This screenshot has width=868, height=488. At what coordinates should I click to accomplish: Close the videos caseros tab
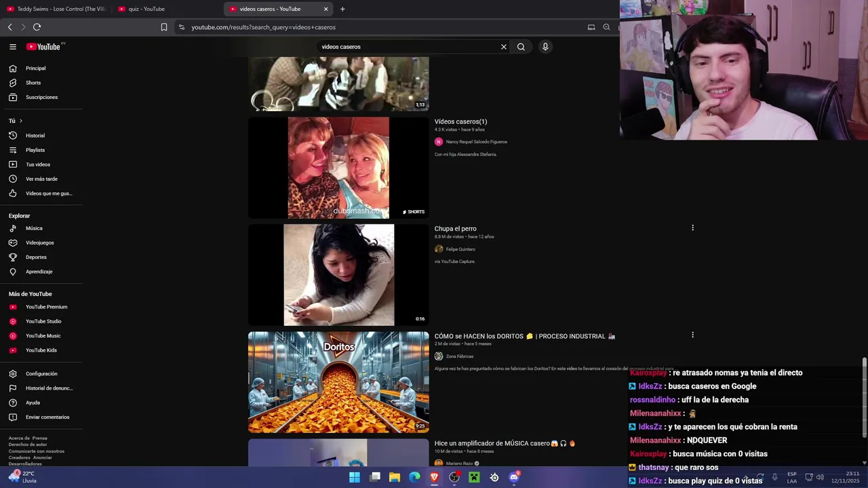(x=325, y=9)
